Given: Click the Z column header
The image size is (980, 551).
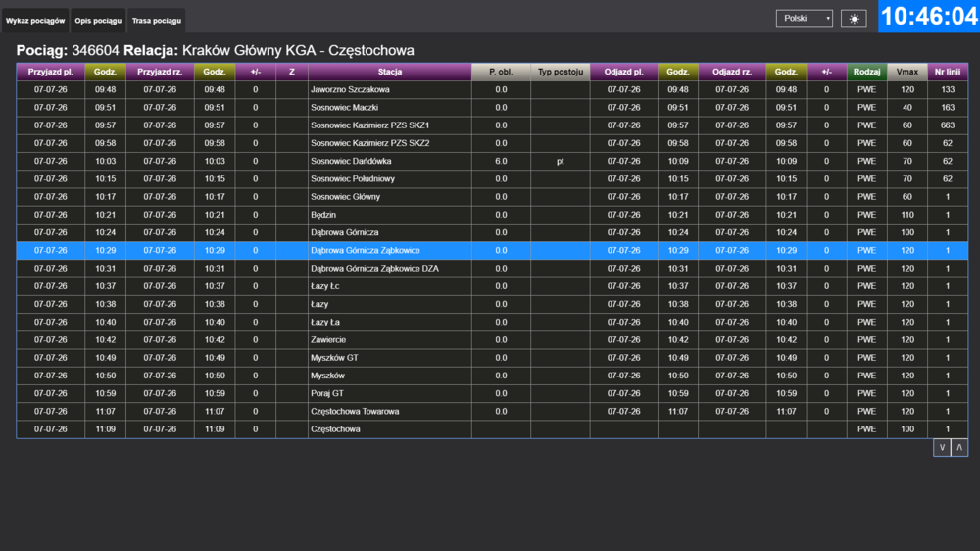Looking at the screenshot, I should pos(292,72).
